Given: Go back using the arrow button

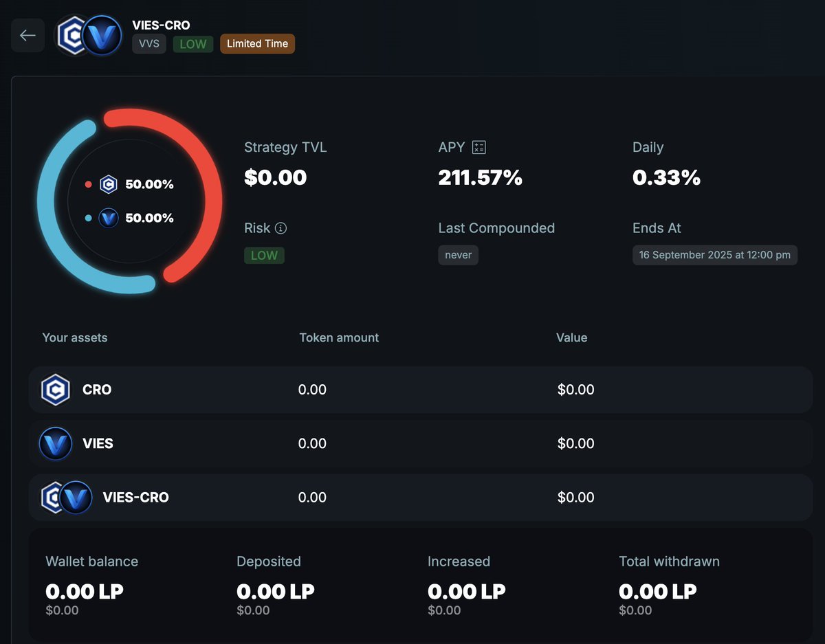Looking at the screenshot, I should tap(27, 35).
